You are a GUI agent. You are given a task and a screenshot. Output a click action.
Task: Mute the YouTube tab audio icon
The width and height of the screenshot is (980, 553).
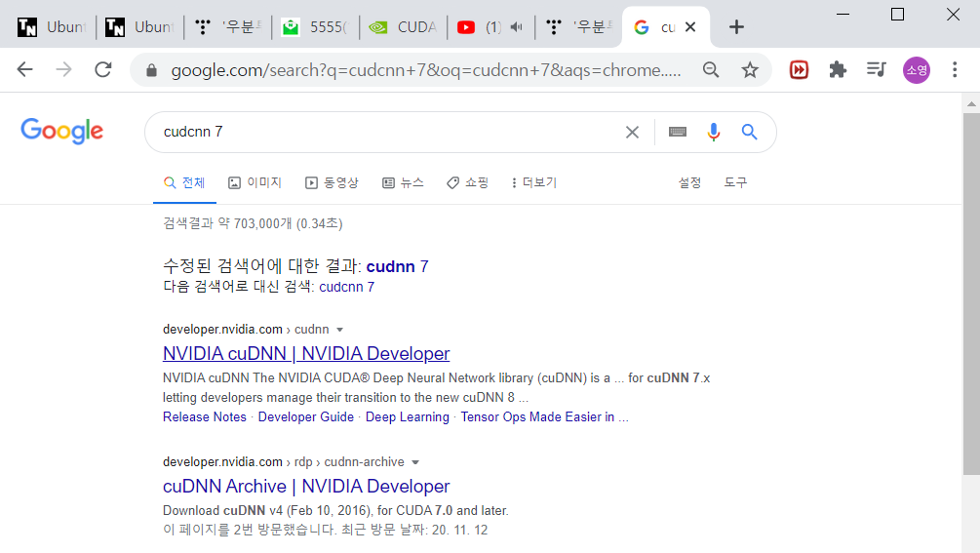click(x=516, y=27)
